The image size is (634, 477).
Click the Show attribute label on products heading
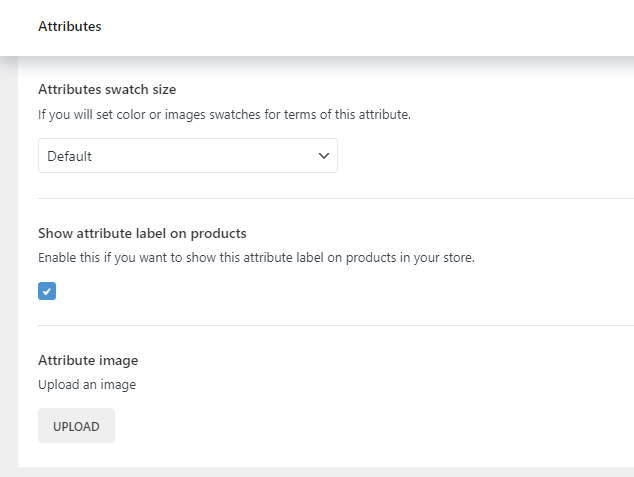click(142, 233)
